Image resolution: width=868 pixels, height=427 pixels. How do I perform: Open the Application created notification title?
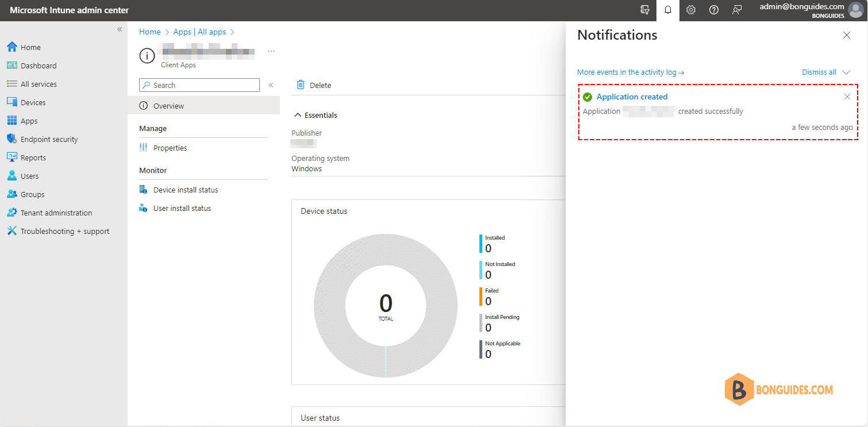[x=632, y=97]
